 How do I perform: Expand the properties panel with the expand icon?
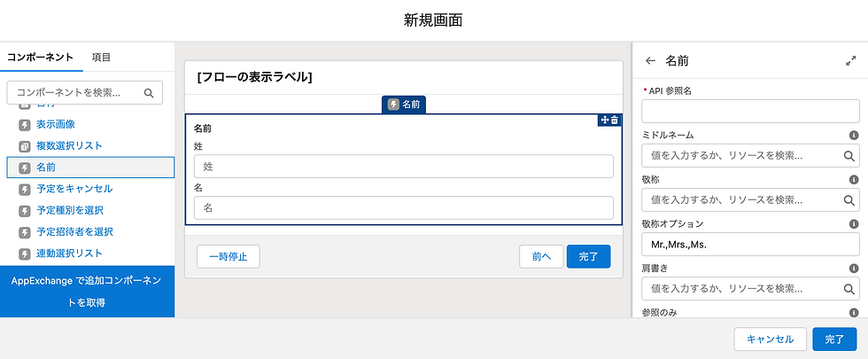click(851, 61)
